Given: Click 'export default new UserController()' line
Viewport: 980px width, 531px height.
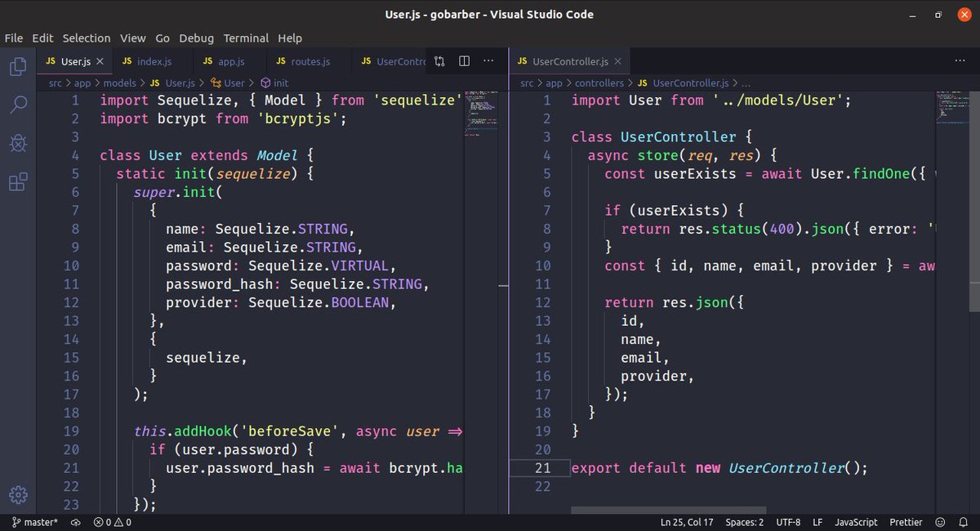Looking at the screenshot, I should 719,467.
